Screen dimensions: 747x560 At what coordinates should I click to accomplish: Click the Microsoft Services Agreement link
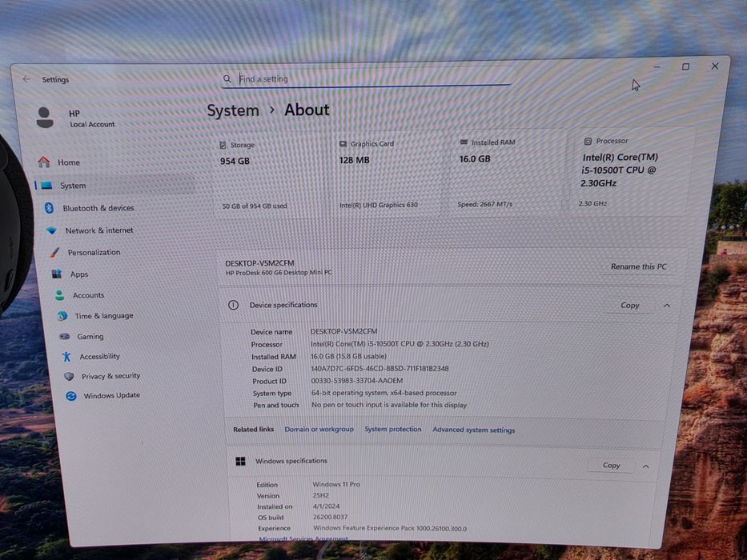(303, 538)
